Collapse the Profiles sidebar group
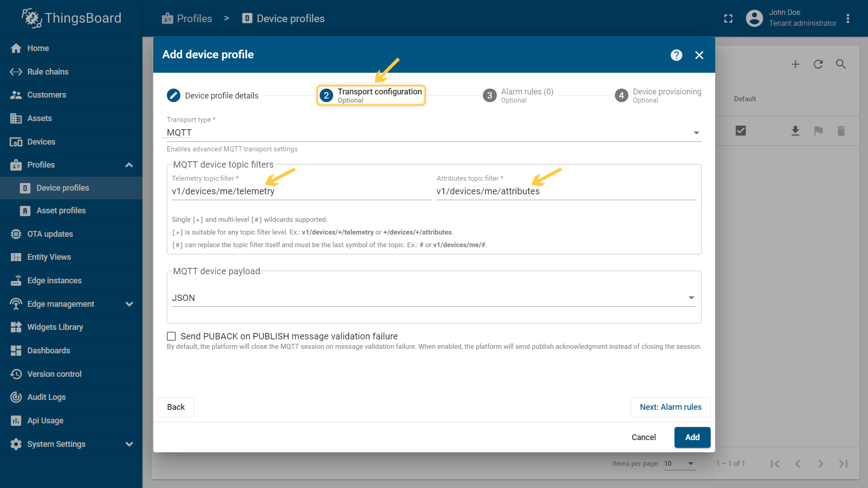The image size is (868, 488). coord(129,165)
